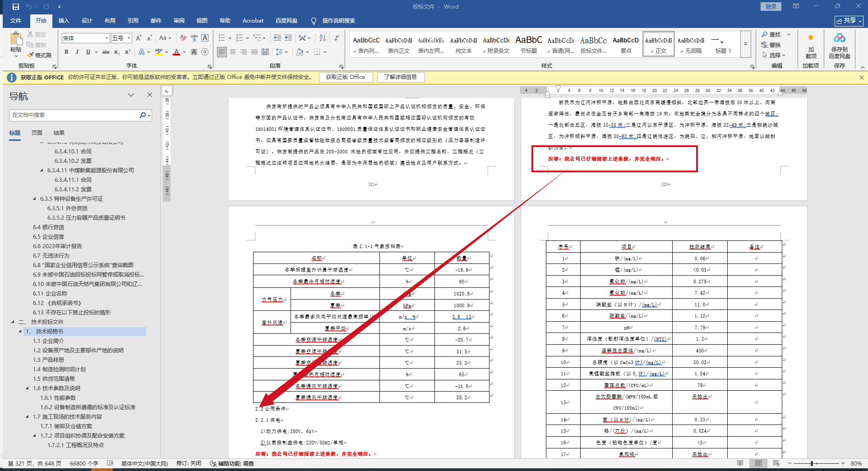
Task: Increase the paragraph indent
Action: [288, 38]
